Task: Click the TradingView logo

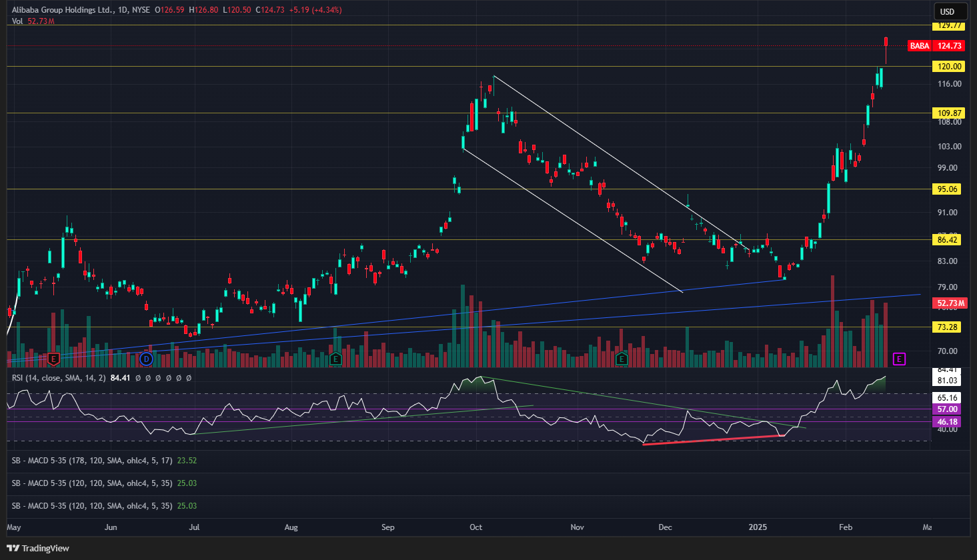Action: coord(38,548)
